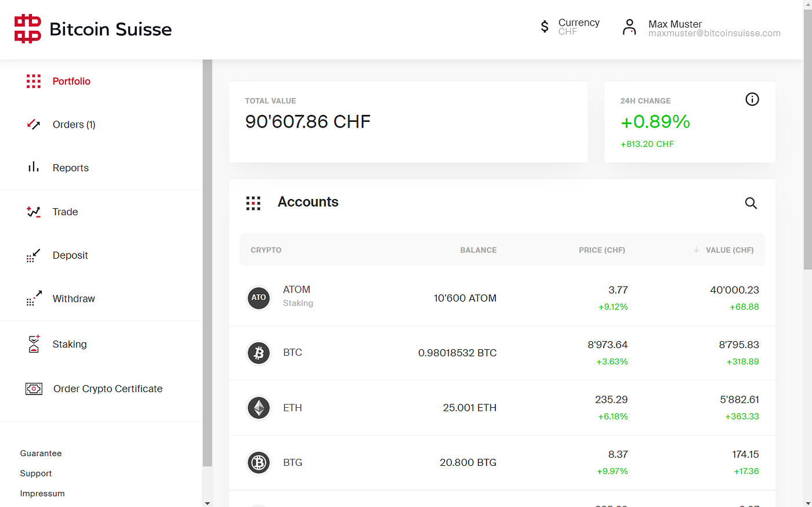Screen dimensions: 812x507
Task: Click the 25.001 ETH balance
Action: pos(470,408)
